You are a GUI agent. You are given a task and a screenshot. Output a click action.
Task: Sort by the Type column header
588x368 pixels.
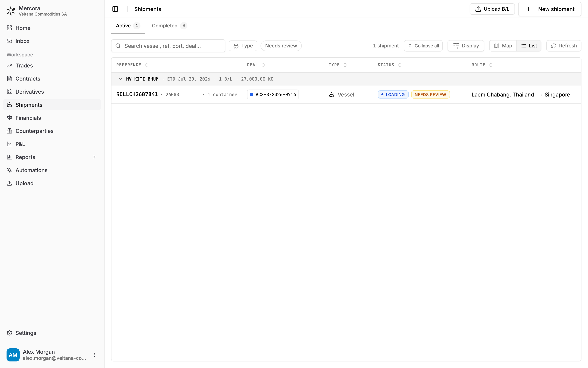coord(338,65)
